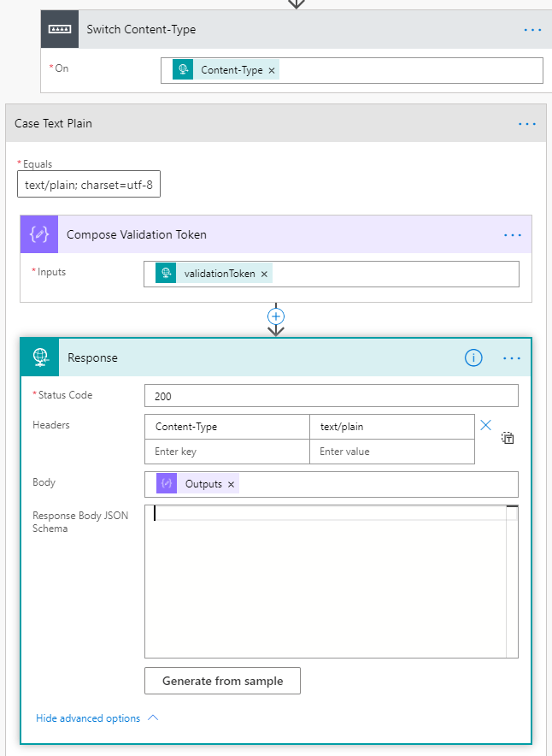The width and height of the screenshot is (552, 756).
Task: Click the Equals text field
Action: tap(89, 185)
